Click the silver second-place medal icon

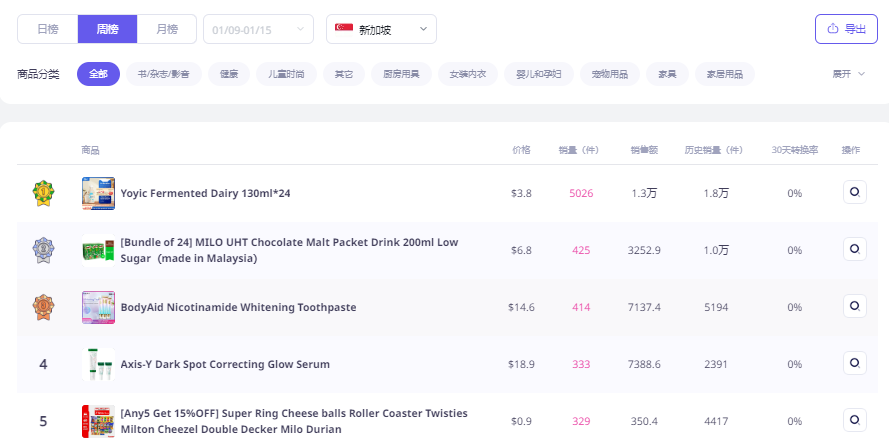[x=43, y=250]
